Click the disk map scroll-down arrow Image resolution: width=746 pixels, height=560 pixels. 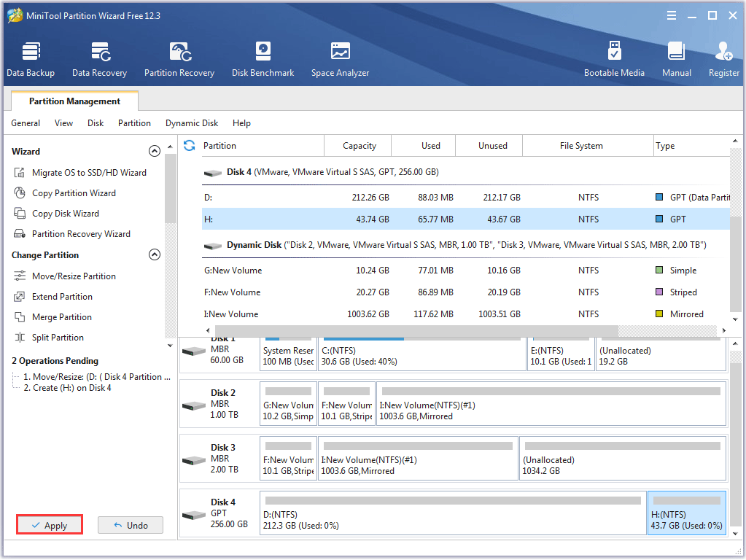pyautogui.click(x=736, y=534)
